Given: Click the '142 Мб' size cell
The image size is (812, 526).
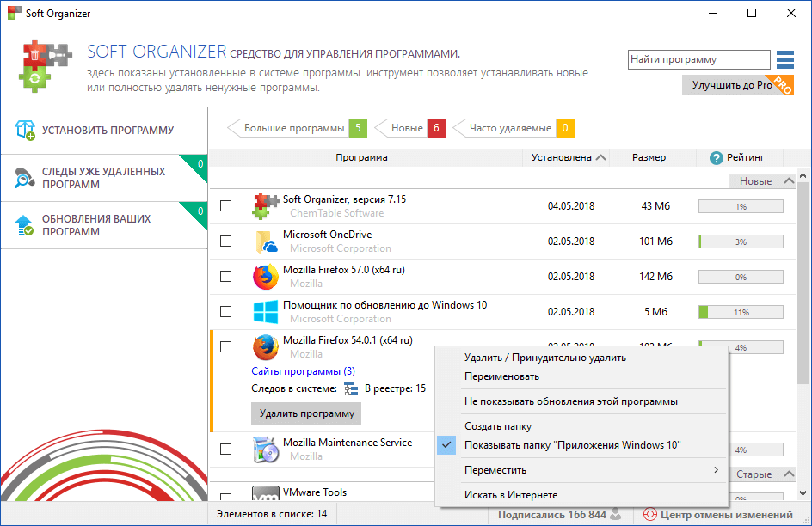Looking at the screenshot, I should click(x=655, y=276).
